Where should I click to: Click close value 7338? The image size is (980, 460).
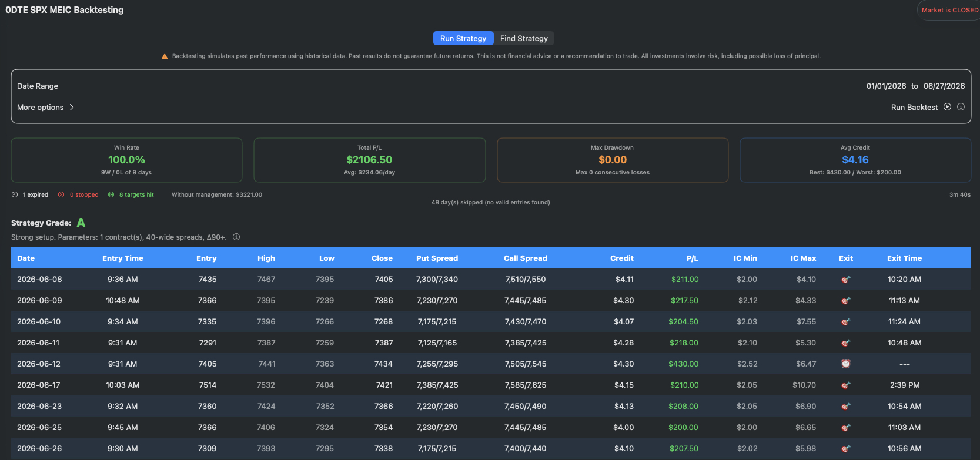383,448
